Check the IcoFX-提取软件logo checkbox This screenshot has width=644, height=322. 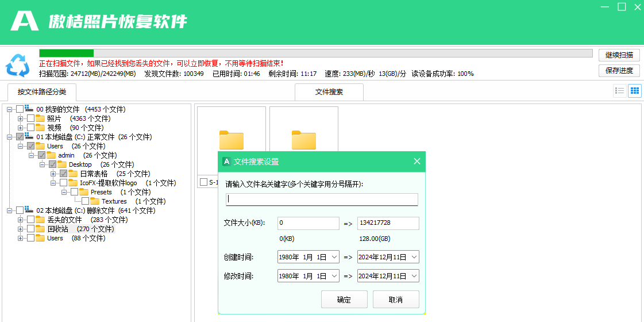64,183
